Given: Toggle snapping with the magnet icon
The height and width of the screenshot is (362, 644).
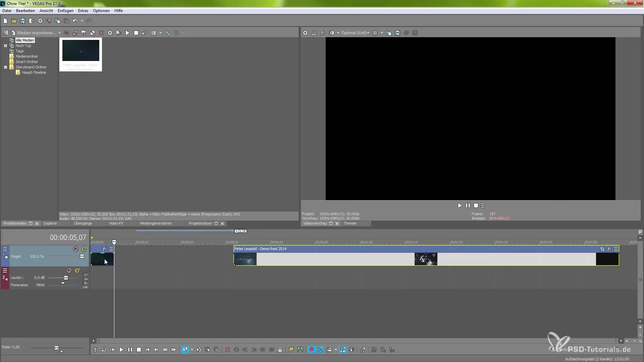Looking at the screenshot, I should click(x=312, y=350).
